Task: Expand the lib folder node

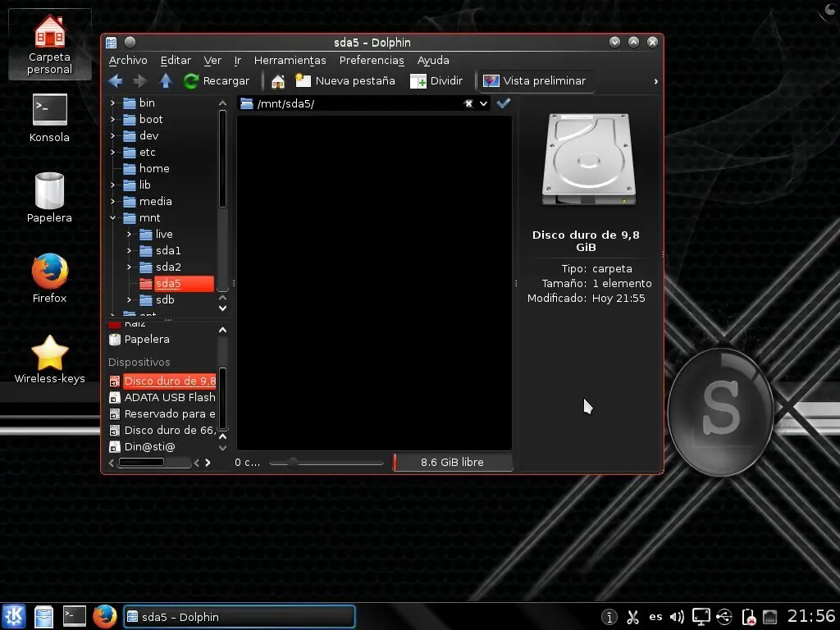Action: tap(112, 185)
